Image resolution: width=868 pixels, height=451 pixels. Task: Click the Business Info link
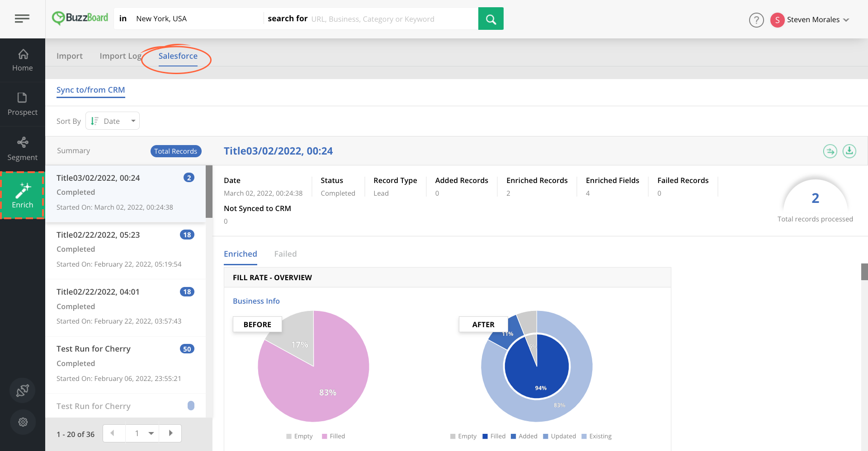[x=256, y=301]
